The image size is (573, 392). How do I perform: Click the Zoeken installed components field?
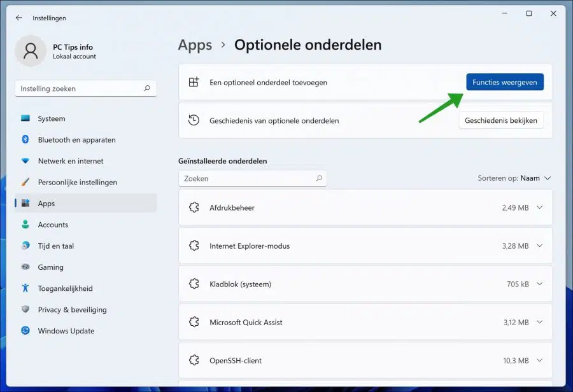pos(253,178)
